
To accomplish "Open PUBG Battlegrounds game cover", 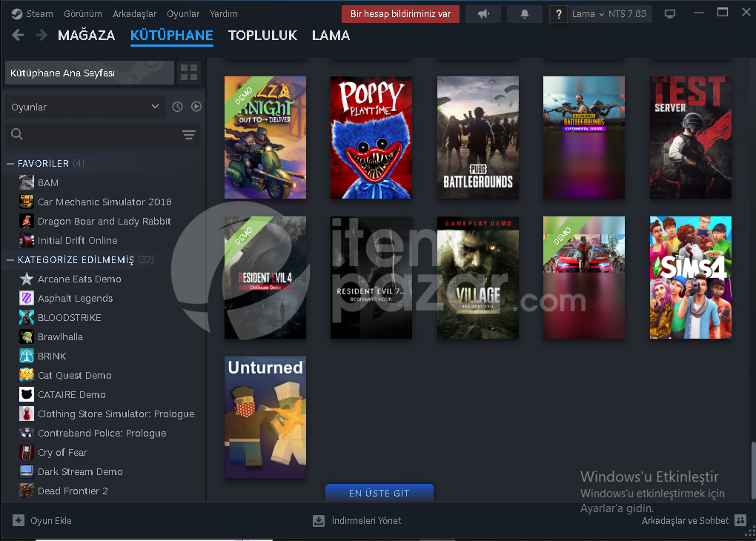I will pos(478,137).
